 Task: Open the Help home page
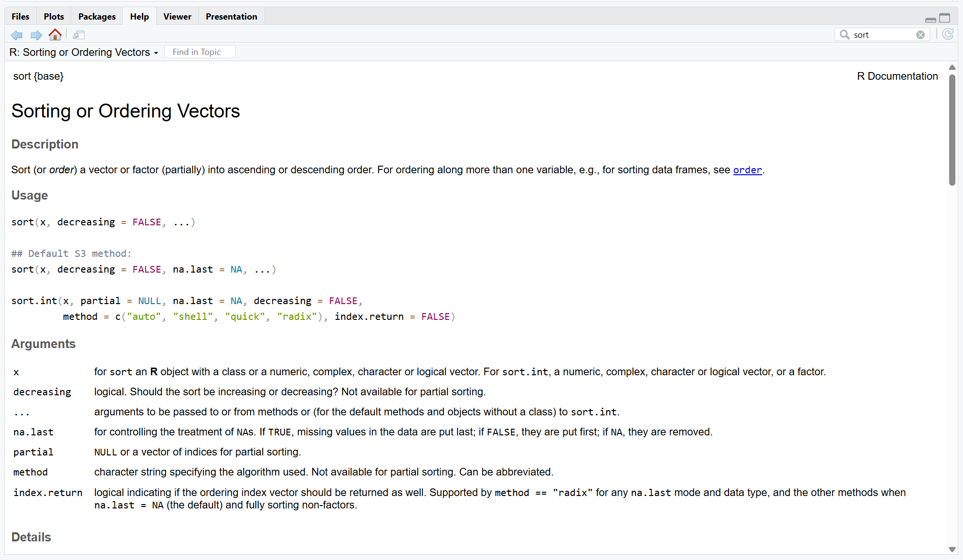pos(55,34)
